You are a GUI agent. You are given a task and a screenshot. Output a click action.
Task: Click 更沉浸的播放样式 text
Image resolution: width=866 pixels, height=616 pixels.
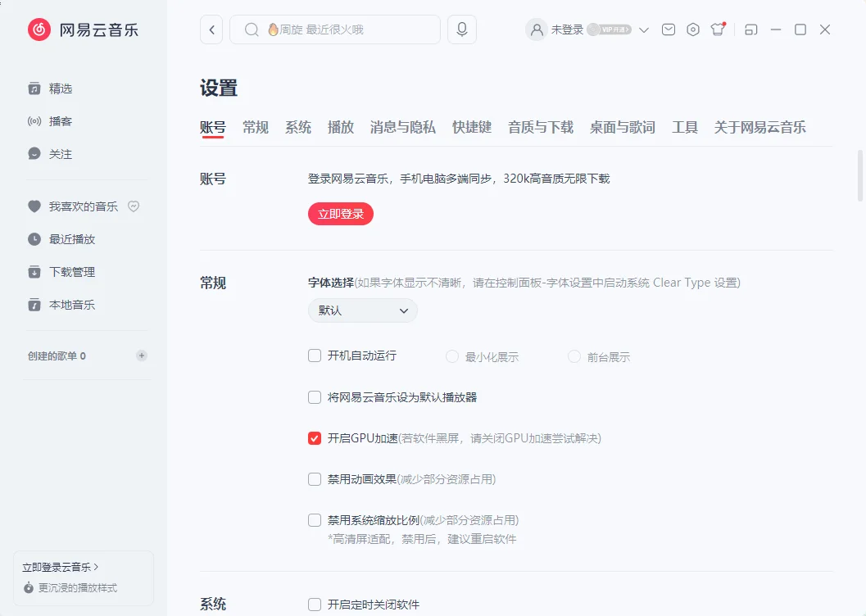78,588
